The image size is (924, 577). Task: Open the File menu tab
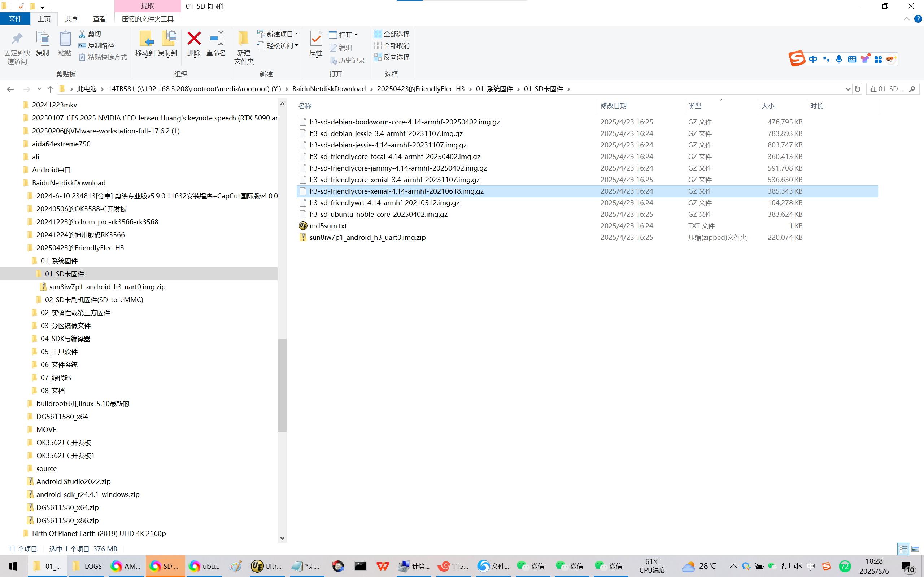tap(15, 19)
